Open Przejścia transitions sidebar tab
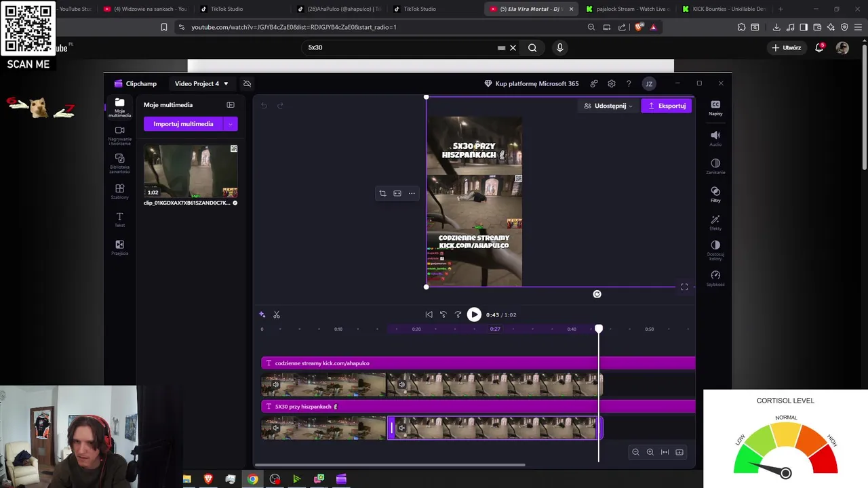The height and width of the screenshot is (488, 868). point(119,247)
